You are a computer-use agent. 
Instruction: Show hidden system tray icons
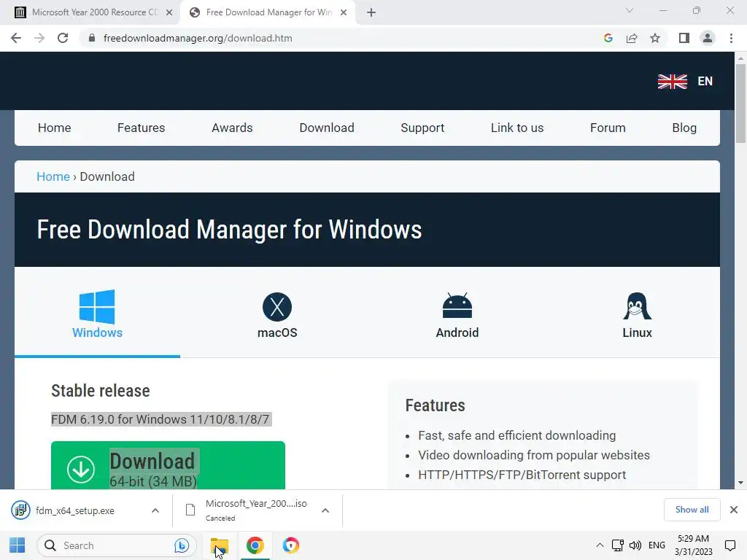coord(600,545)
